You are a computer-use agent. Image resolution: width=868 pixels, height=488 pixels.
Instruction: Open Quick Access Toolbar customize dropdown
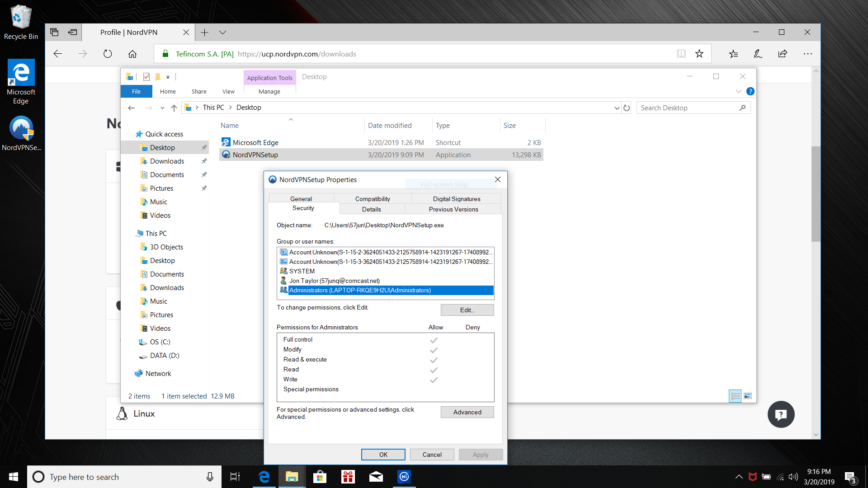168,77
